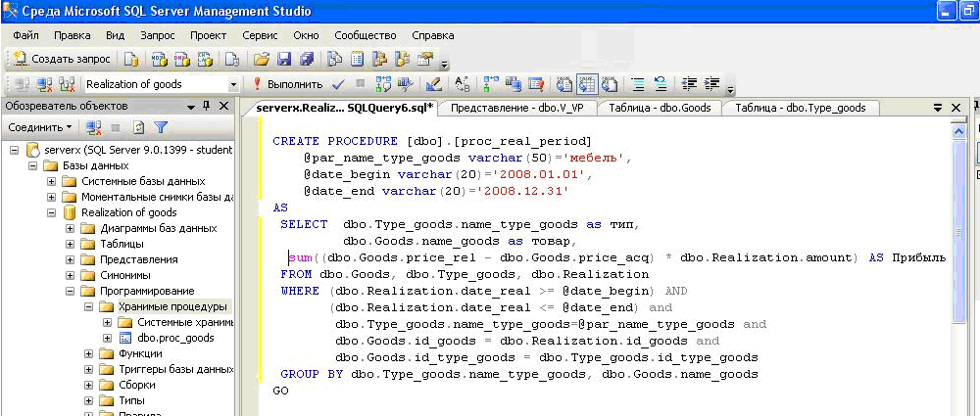
Task: Save the current query file
Action: pyautogui.click(x=284, y=60)
